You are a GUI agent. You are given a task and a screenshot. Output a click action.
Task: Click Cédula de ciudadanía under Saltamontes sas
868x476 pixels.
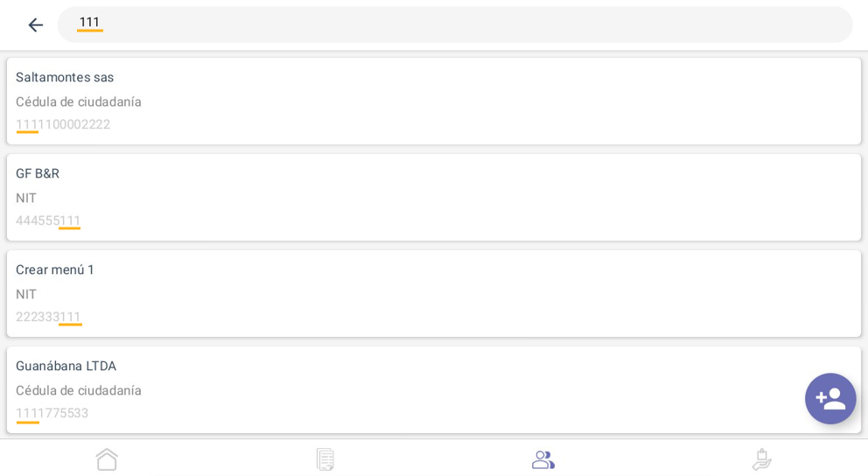[79, 101]
